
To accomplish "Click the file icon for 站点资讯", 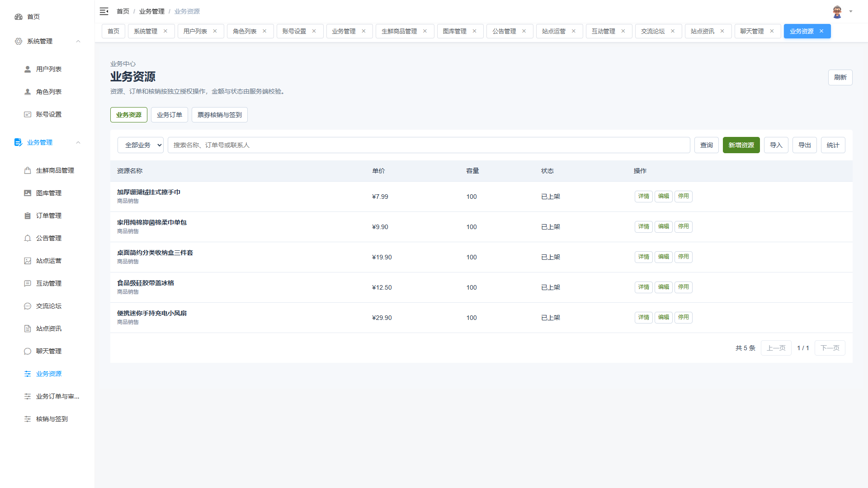I will tap(28, 328).
